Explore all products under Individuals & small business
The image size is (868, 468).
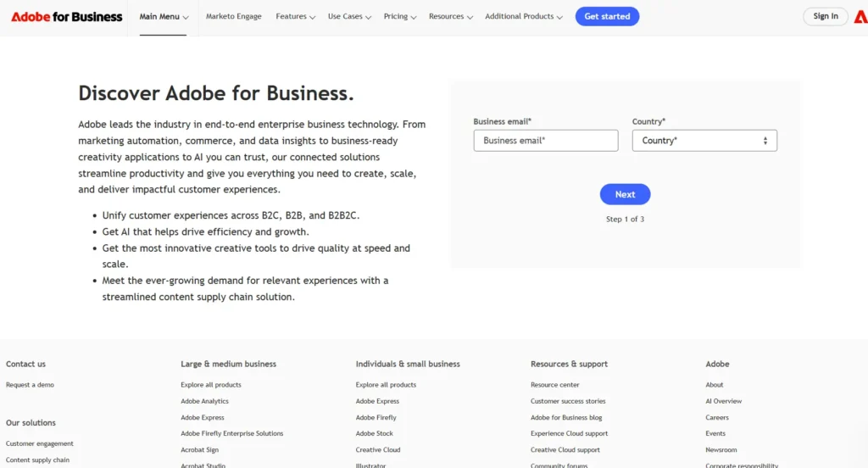386,385
